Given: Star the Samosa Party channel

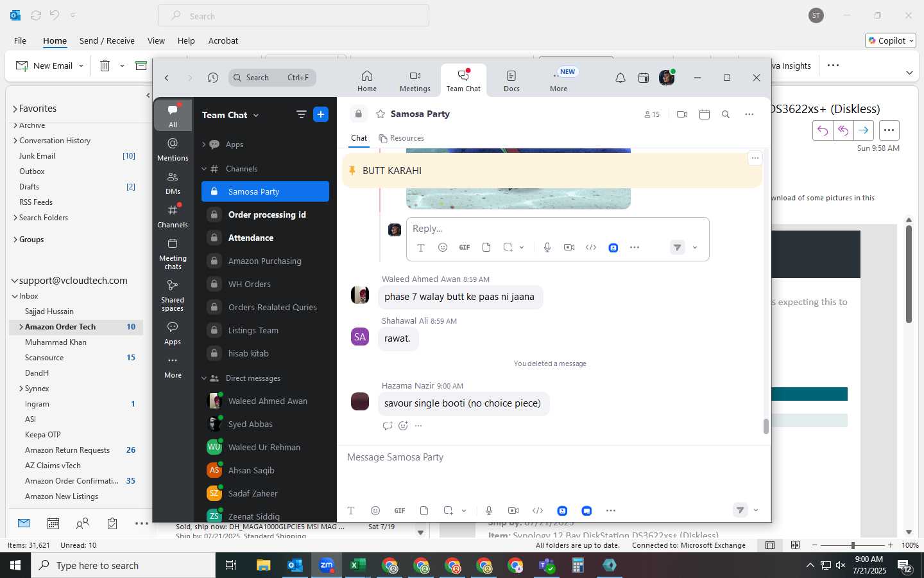Looking at the screenshot, I should (x=381, y=114).
